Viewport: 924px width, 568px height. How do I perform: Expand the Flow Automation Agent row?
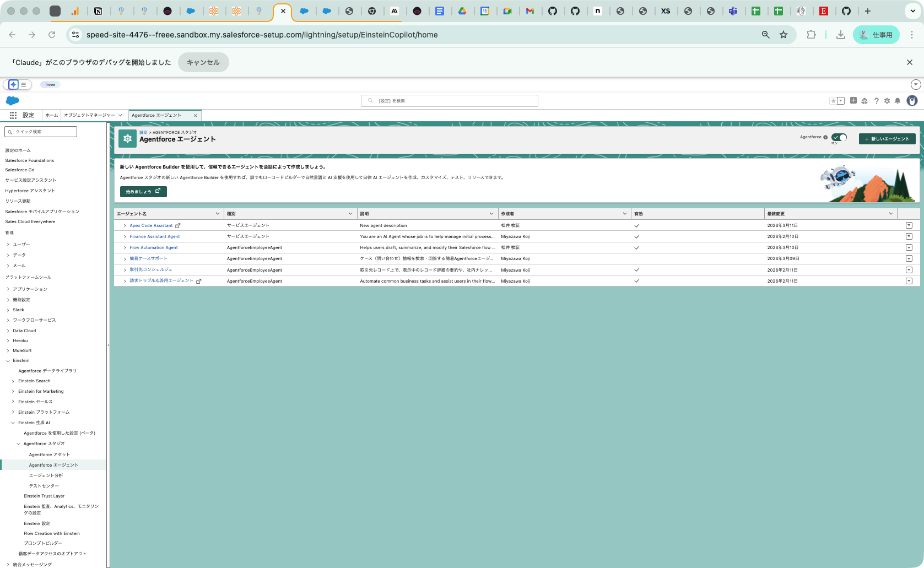point(125,248)
